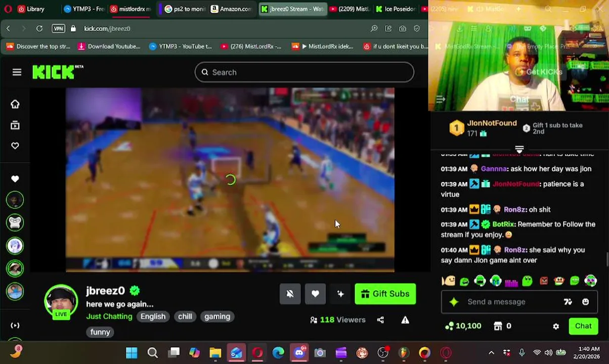
Task: Open the browser page search icon
Action: click(x=374, y=29)
